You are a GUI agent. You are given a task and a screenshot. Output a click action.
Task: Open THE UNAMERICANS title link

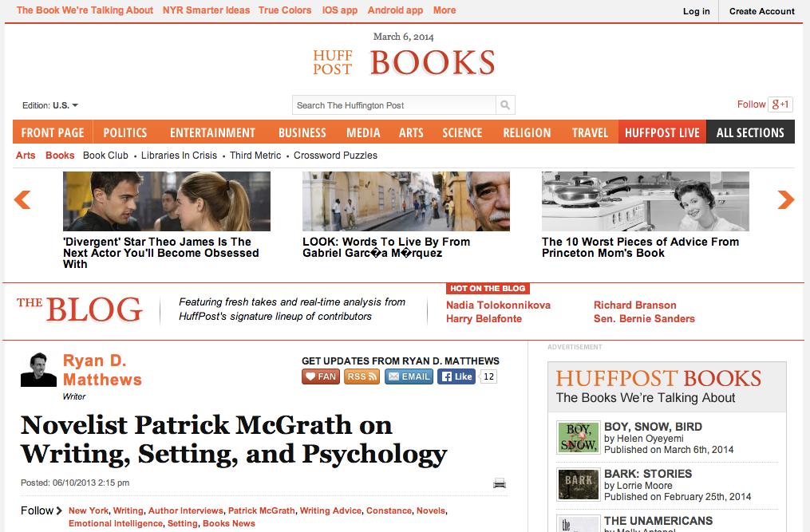(x=658, y=521)
